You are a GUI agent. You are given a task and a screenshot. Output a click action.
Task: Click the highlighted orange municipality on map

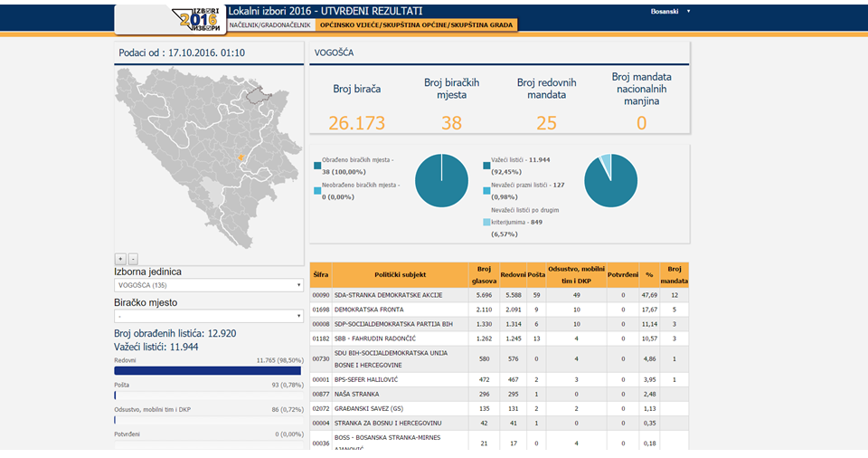point(241,157)
